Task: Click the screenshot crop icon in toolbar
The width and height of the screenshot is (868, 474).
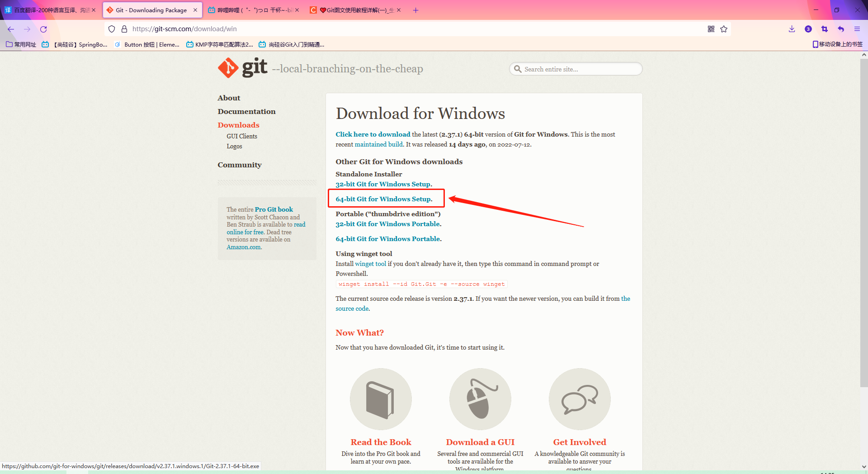Action: [x=825, y=29]
